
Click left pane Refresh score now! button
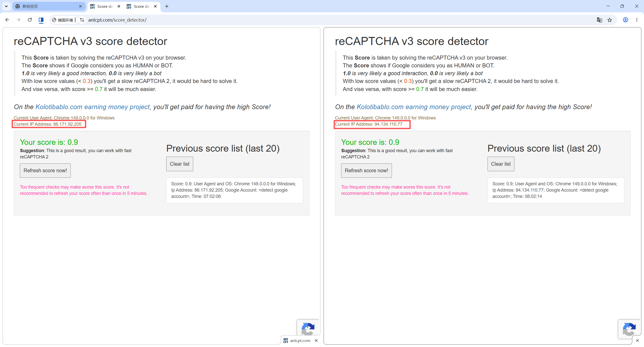pyautogui.click(x=45, y=170)
